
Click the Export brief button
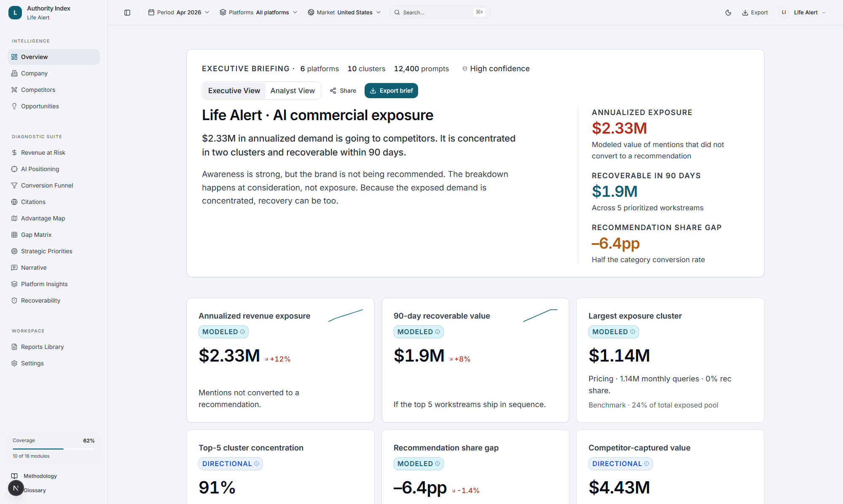coord(391,91)
